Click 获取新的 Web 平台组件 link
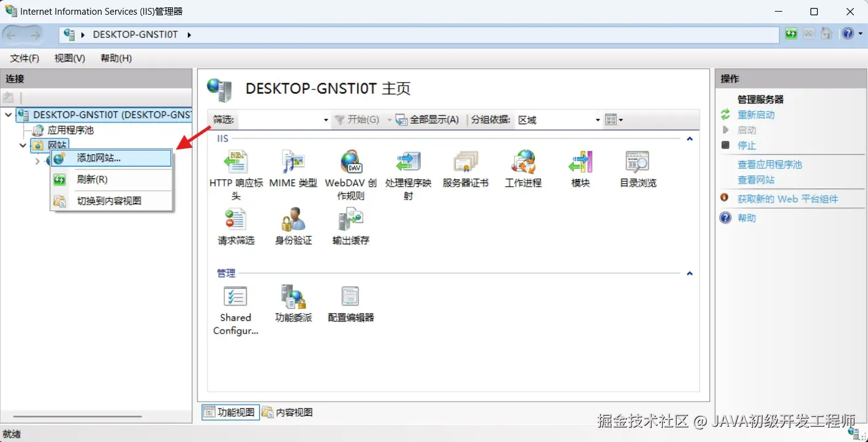868x442 pixels. [x=788, y=199]
